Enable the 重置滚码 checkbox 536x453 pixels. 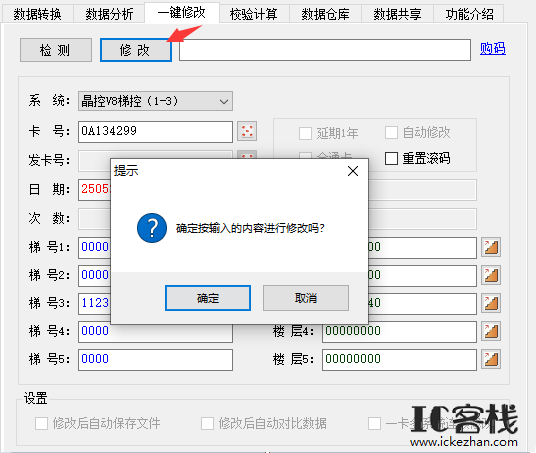tap(391, 159)
